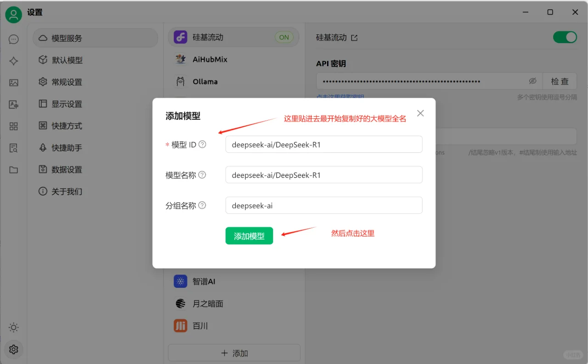Select the agents sparkle icon in sidebar
Screen dimensions: 588x364
pyautogui.click(x=13, y=61)
